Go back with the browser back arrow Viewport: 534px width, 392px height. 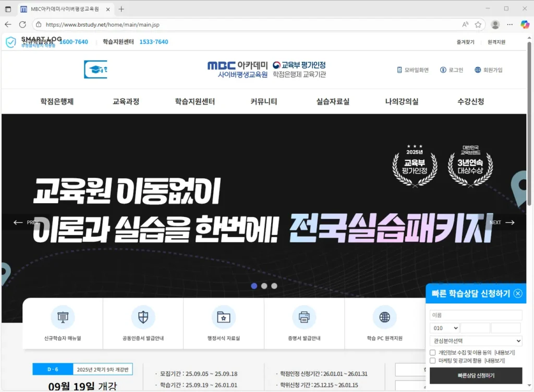coord(8,24)
